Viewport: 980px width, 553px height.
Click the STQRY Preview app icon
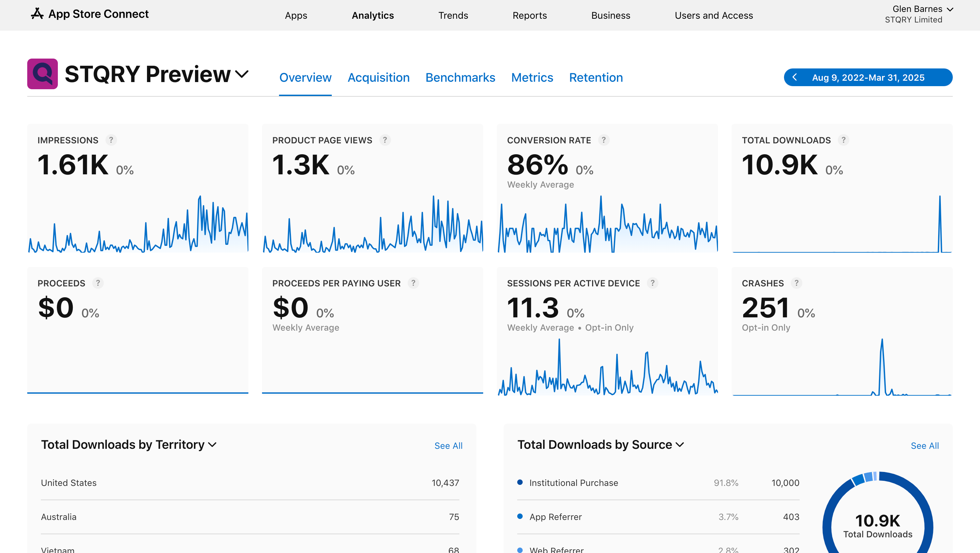pyautogui.click(x=42, y=74)
